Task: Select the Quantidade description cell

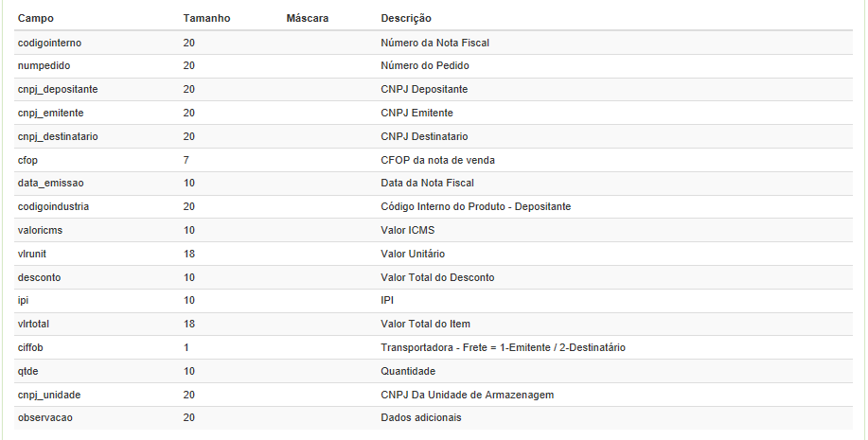Action: [x=408, y=371]
